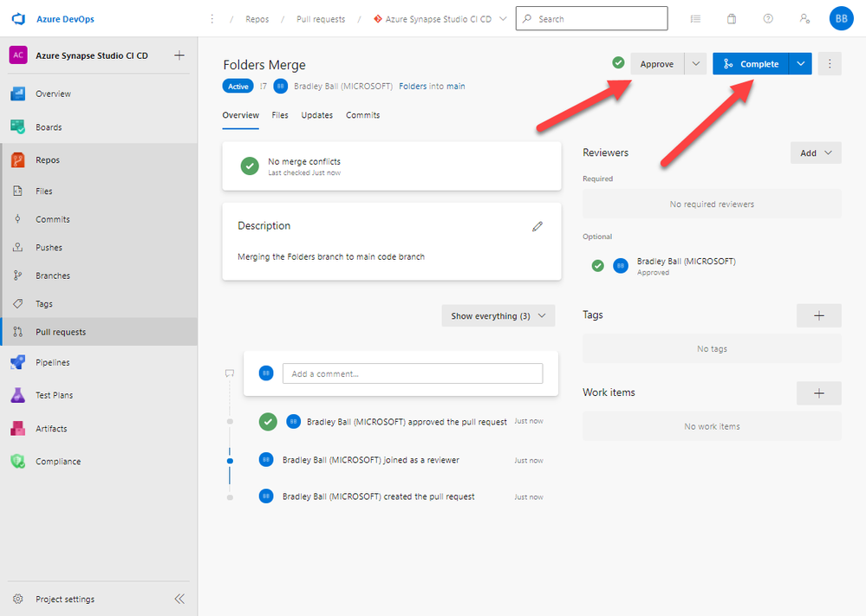The image size is (866, 616).
Task: Open the Tags icon in sidebar
Action: click(17, 303)
